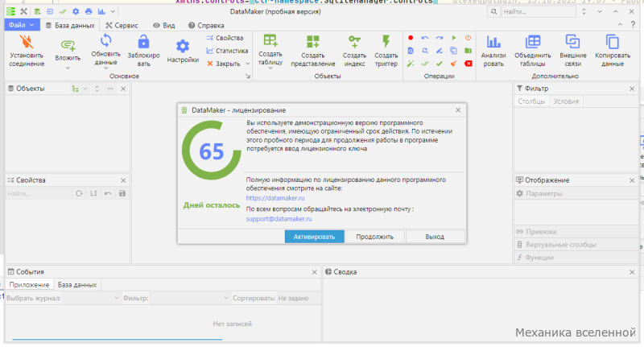Click the orange power icon in Операции
This screenshot has height=347, width=644.
tap(468, 38)
